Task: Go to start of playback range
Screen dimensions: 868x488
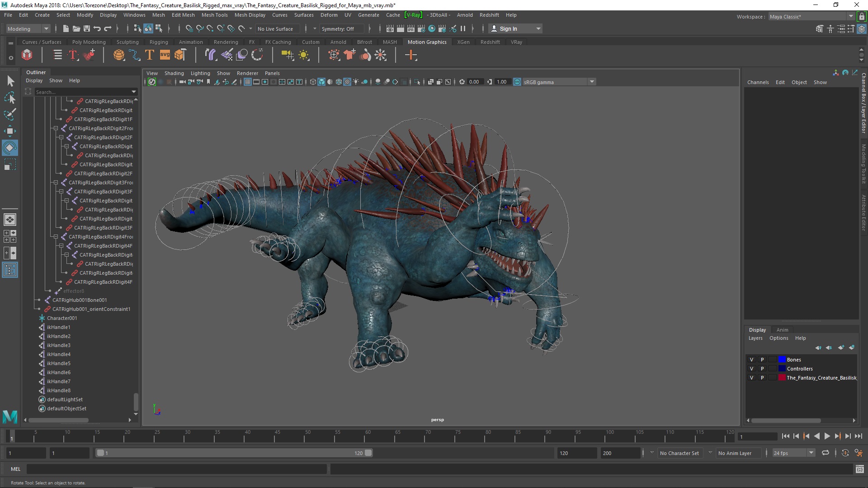Action: coord(785,436)
